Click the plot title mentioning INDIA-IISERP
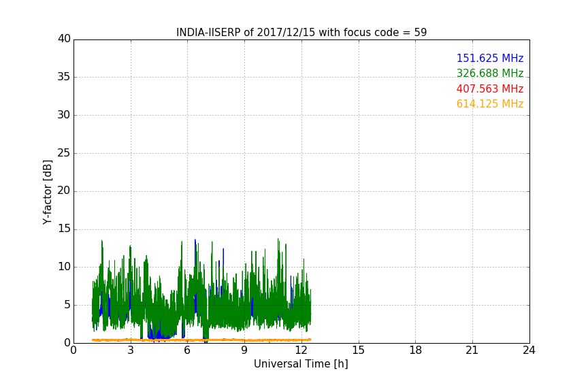Viewport: 588px width, 392px height. (301, 33)
